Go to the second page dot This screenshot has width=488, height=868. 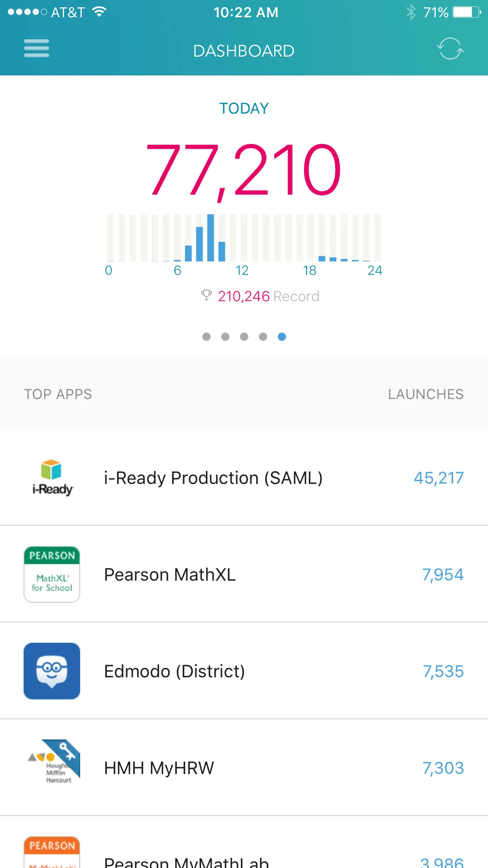tap(225, 337)
